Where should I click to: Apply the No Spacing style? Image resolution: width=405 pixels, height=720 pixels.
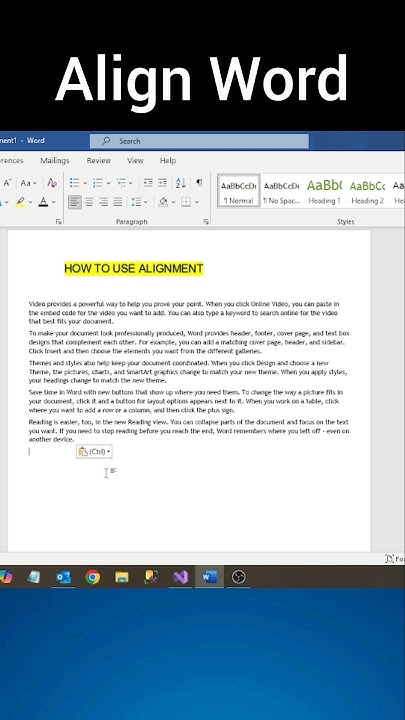281,191
